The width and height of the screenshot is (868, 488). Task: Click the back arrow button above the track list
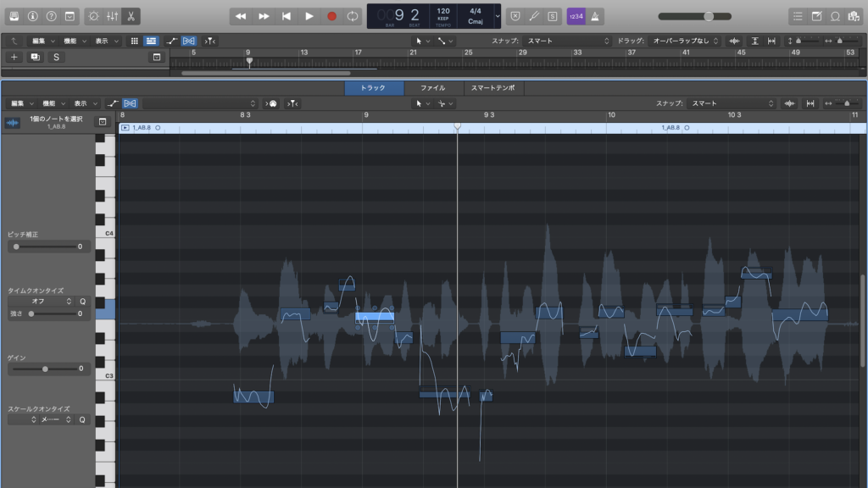[x=14, y=41]
